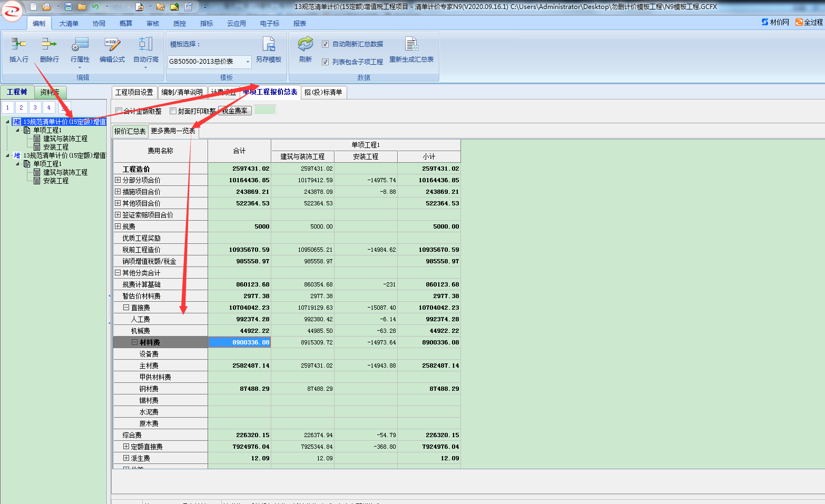Collapse the 其他分类合计 row
Image resolution: width=825 pixels, height=504 pixels.
pos(118,273)
